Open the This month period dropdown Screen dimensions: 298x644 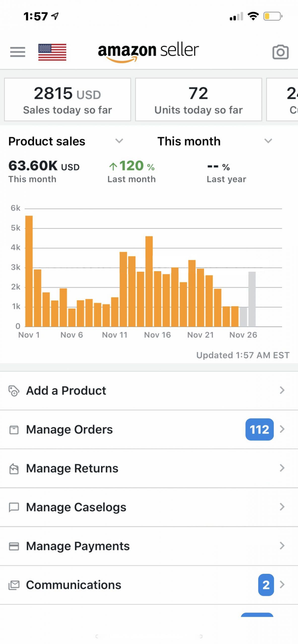[x=268, y=141]
